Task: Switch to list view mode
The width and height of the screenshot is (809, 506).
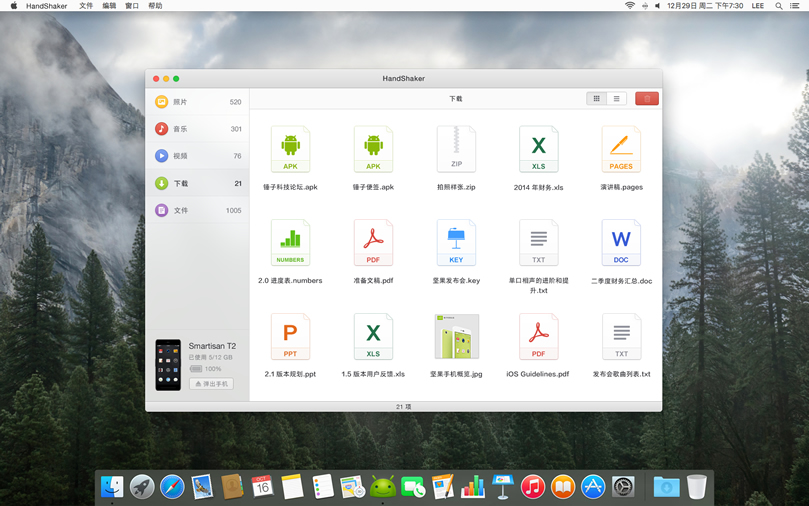Action: pyautogui.click(x=617, y=99)
